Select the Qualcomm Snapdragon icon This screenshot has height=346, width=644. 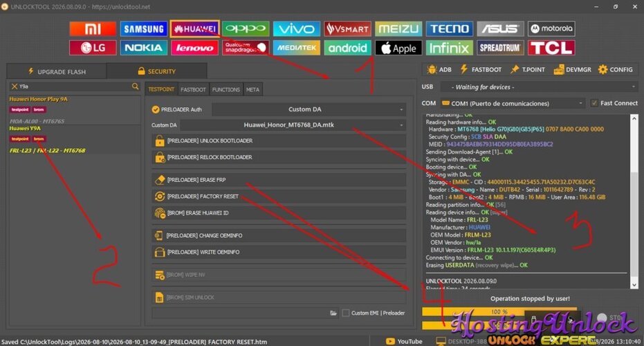pyautogui.click(x=246, y=48)
